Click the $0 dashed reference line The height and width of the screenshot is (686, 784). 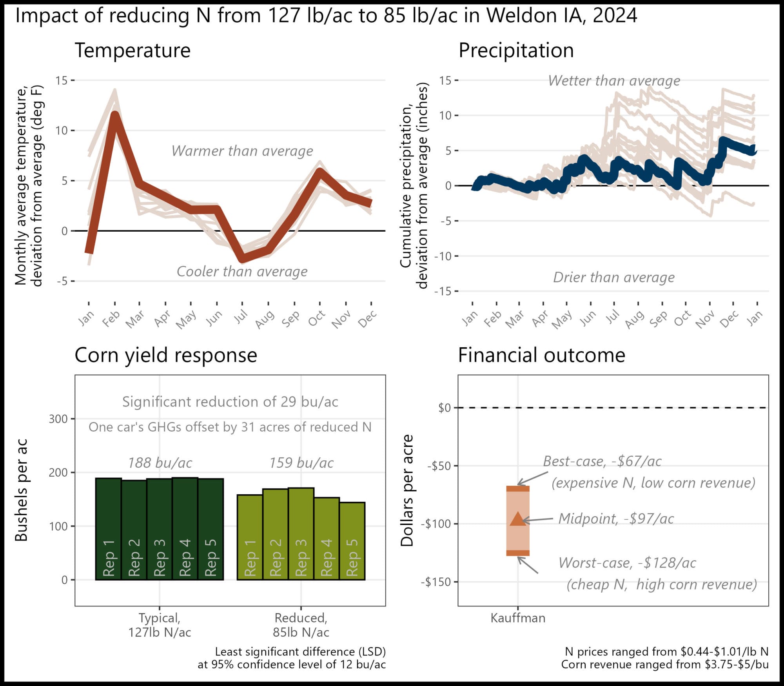(x=613, y=408)
